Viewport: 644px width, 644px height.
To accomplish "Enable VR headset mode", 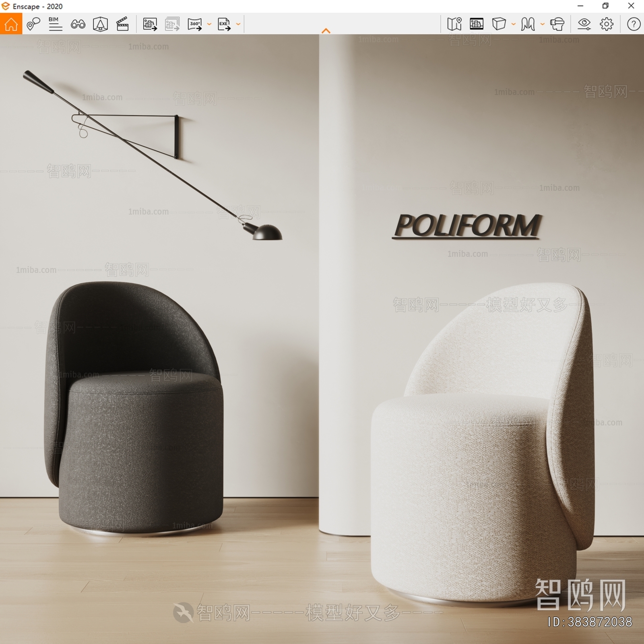I will (557, 25).
